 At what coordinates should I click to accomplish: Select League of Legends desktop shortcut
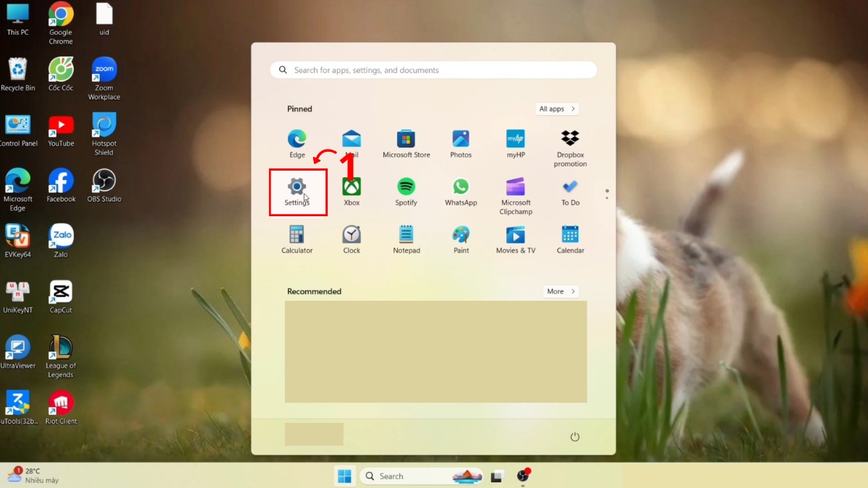[61, 357]
